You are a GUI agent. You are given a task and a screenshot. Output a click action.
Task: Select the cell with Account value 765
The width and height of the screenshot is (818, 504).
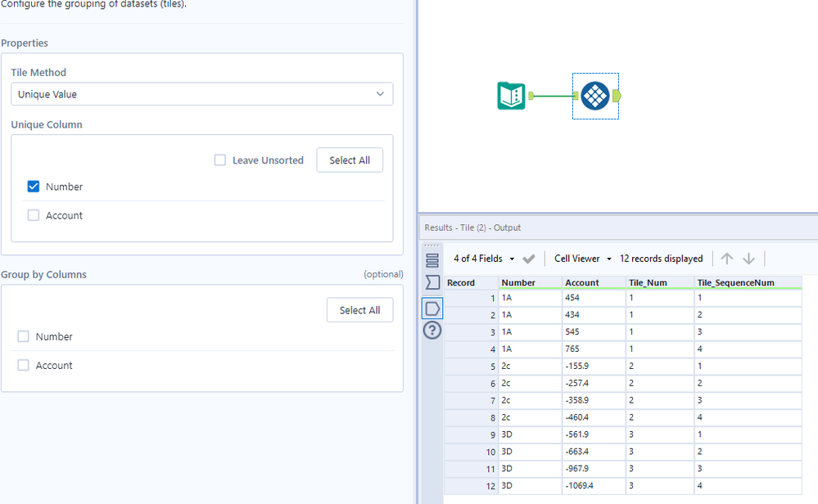tap(594, 349)
